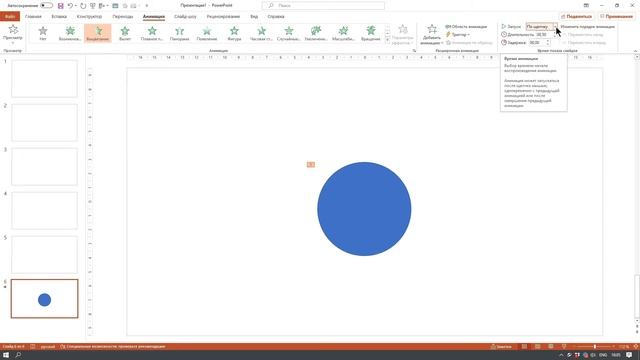Open the Undo history dropdown arrow
The height and width of the screenshot is (360, 640).
[76, 6]
